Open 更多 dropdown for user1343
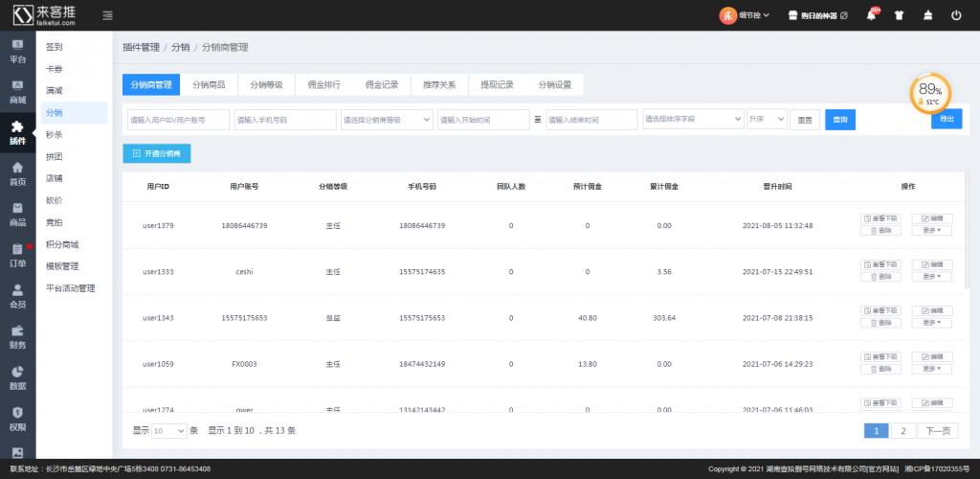 [932, 323]
